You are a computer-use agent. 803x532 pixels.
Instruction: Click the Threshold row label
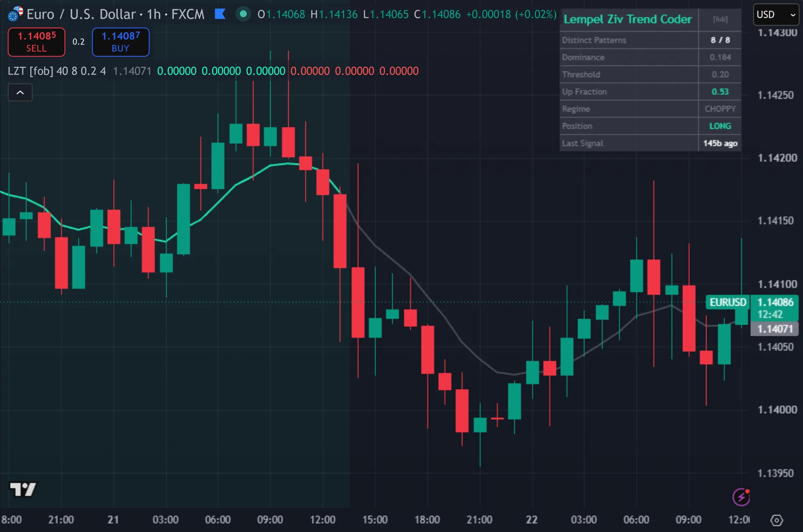point(581,74)
